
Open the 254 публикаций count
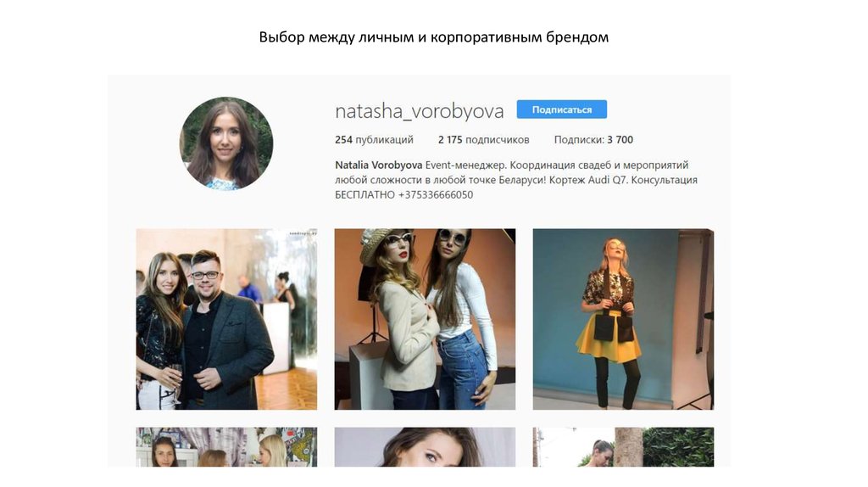pyautogui.click(x=374, y=140)
